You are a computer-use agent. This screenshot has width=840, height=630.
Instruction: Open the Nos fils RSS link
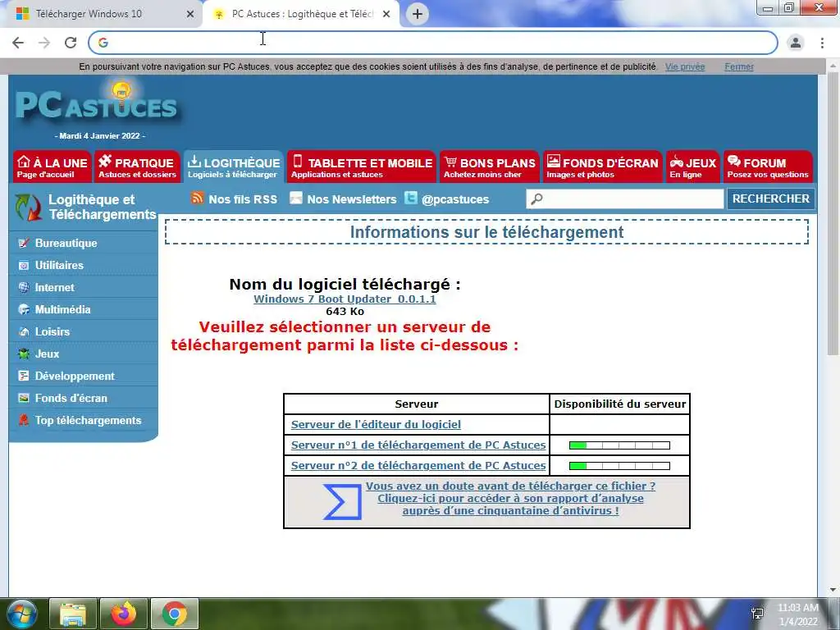click(243, 199)
